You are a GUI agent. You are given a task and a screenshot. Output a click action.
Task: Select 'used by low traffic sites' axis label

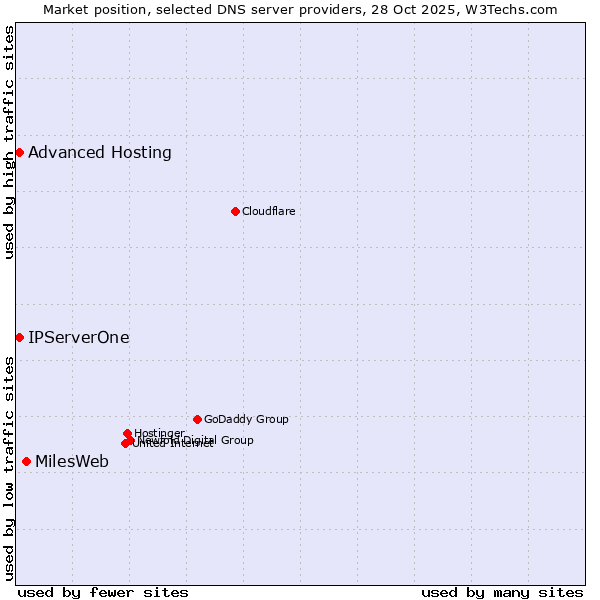coord(9,468)
